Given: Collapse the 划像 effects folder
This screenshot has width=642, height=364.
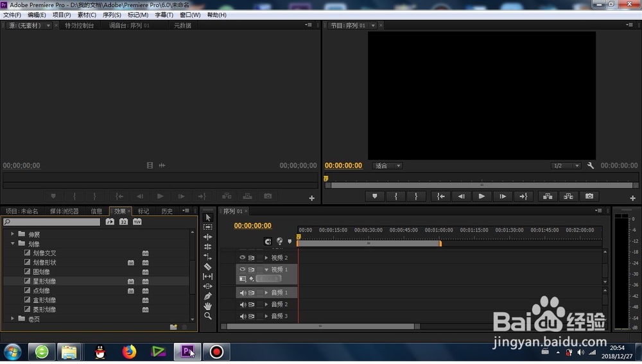Looking at the screenshot, I should click(x=12, y=243).
